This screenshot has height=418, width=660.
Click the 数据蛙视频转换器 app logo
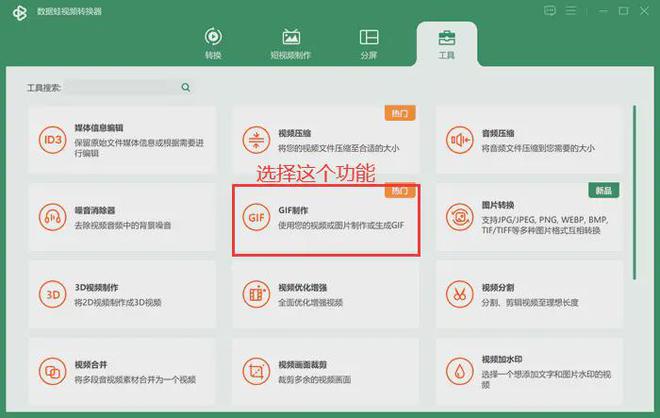(19, 13)
